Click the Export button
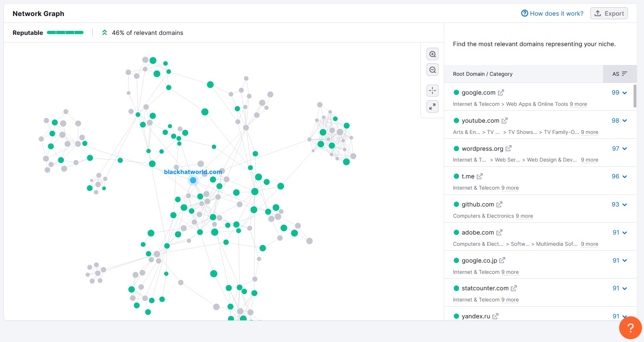This screenshot has height=342, width=644. tap(609, 13)
